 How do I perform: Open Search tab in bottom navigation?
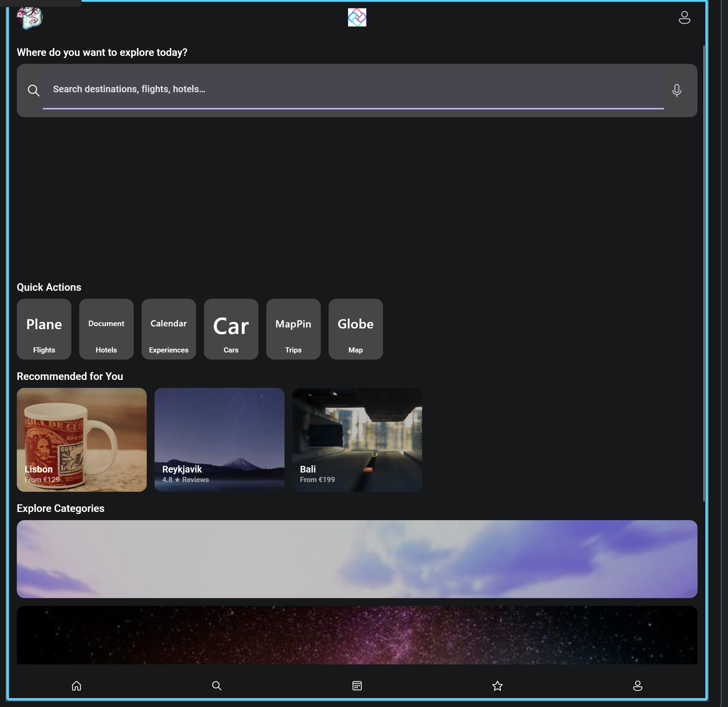tap(216, 685)
